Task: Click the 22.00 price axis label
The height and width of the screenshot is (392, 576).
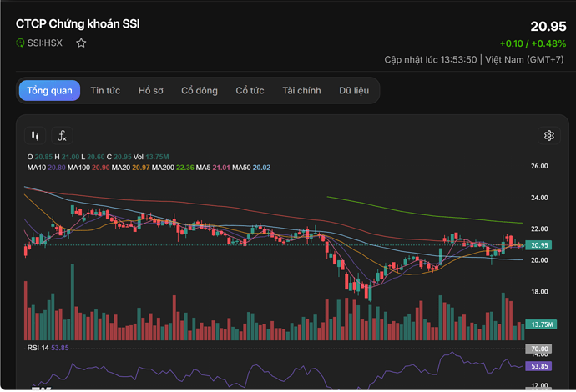Action: coord(539,229)
